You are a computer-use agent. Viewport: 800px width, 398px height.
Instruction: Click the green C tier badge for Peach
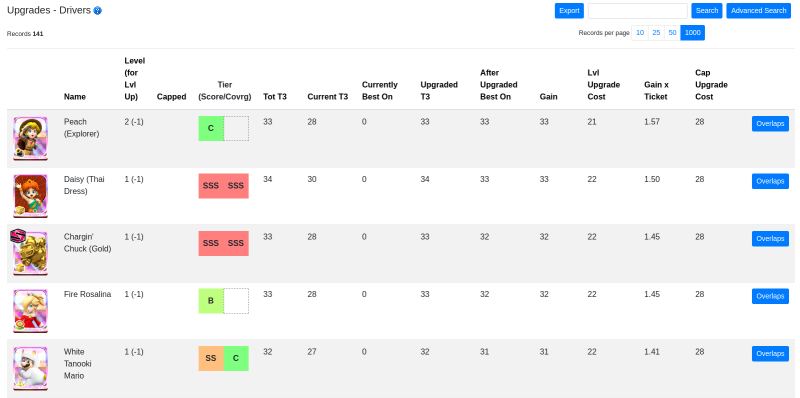coord(211,129)
